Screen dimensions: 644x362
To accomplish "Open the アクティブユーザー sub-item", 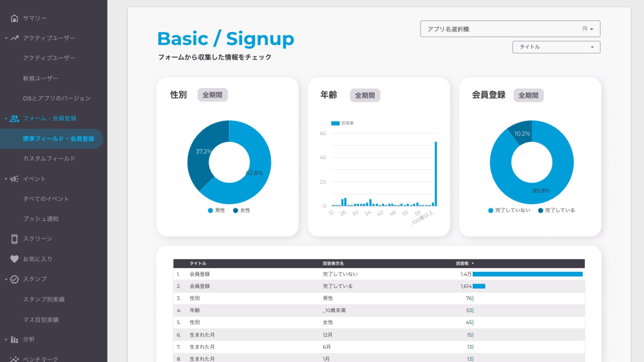I will [x=49, y=58].
